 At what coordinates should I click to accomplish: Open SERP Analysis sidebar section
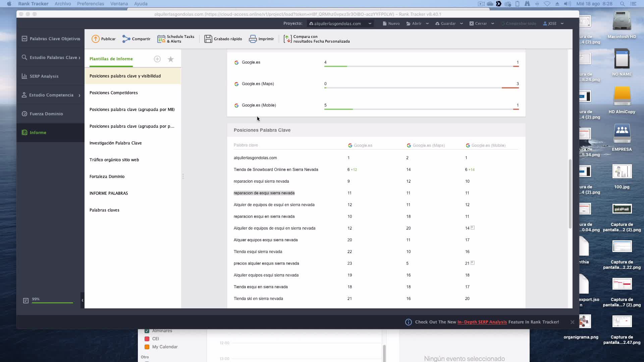(x=50, y=76)
